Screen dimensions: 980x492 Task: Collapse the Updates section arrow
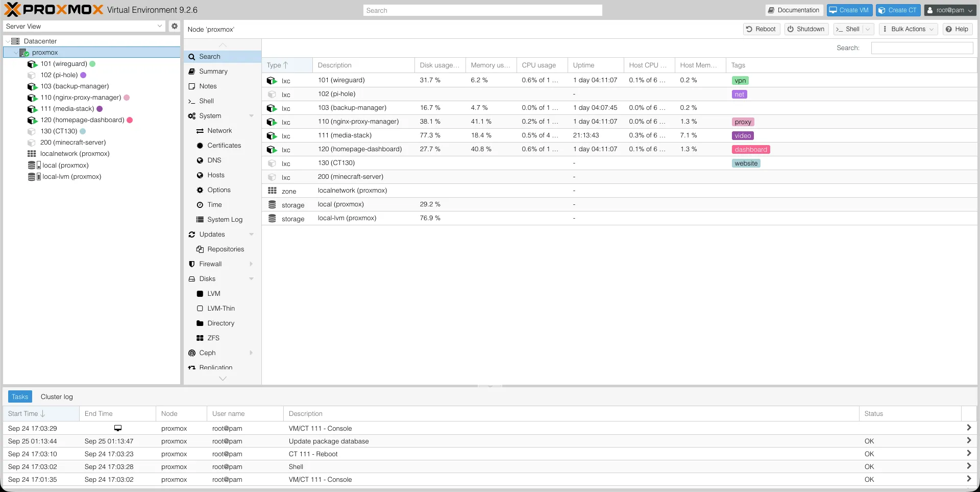coord(251,235)
